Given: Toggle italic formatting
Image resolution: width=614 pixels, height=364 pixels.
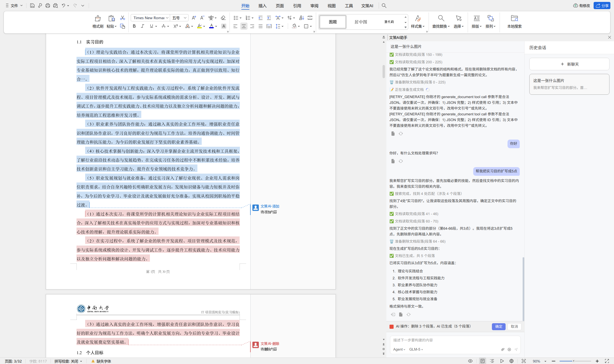Looking at the screenshot, I should pos(142,26).
